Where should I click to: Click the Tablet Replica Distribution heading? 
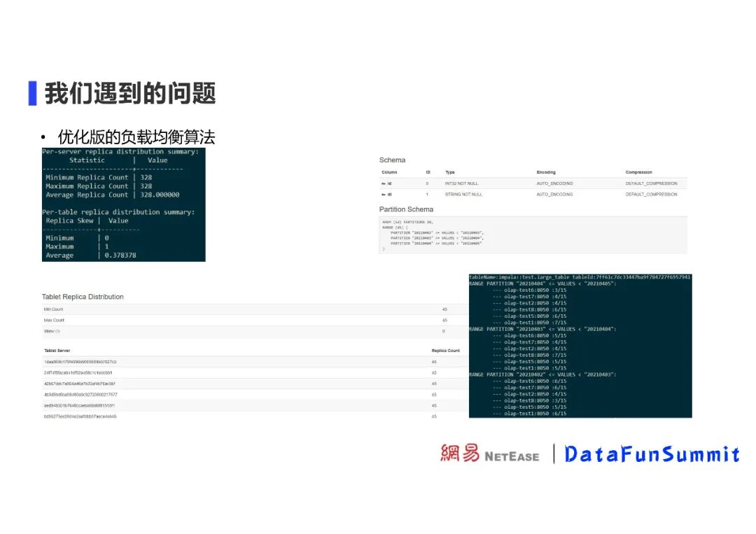83,297
